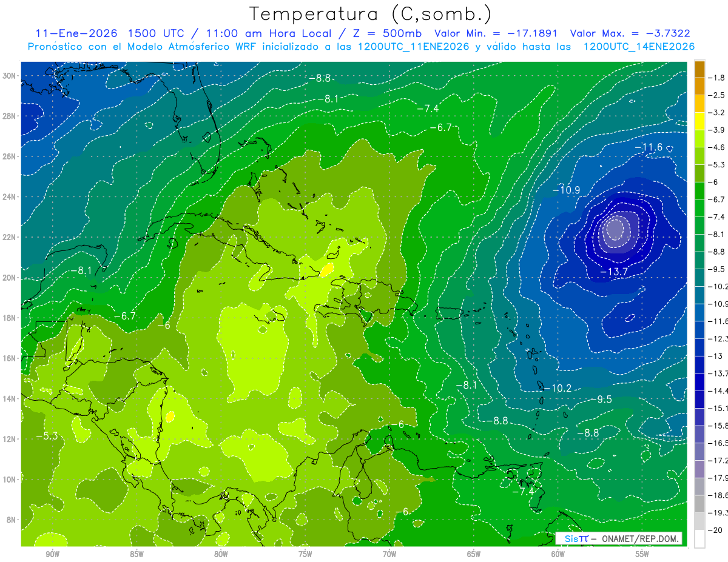Viewport: 728px width, 562px height.
Task: Click the 90W longitude axis label
Action: click(52, 554)
